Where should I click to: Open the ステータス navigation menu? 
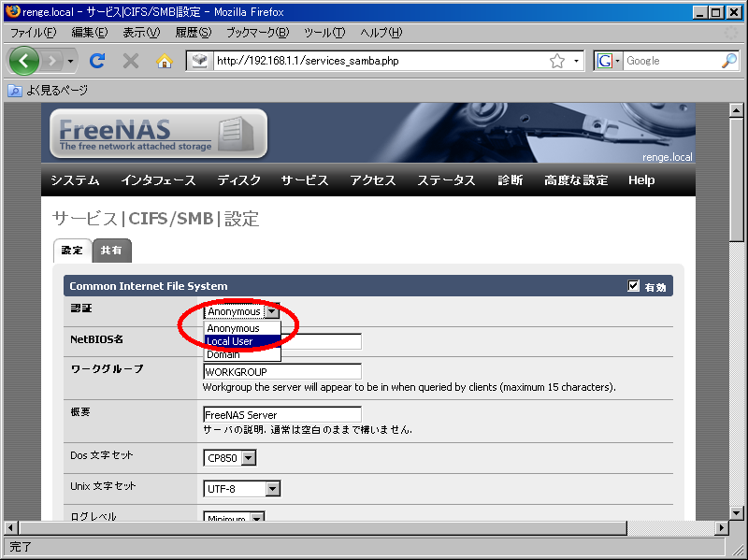[447, 180]
